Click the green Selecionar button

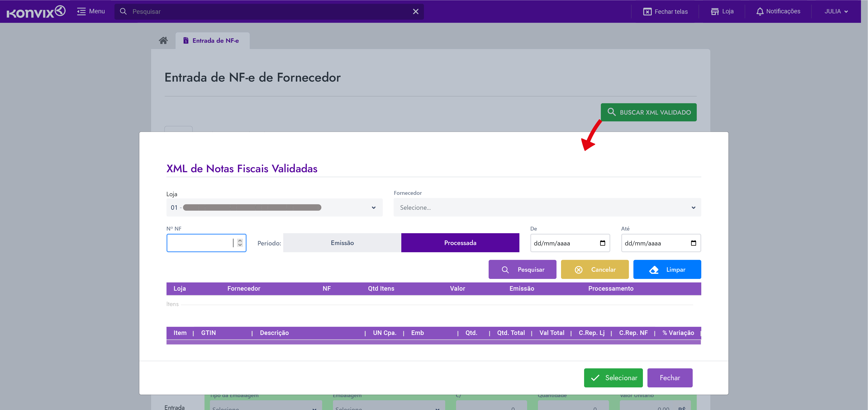point(613,378)
